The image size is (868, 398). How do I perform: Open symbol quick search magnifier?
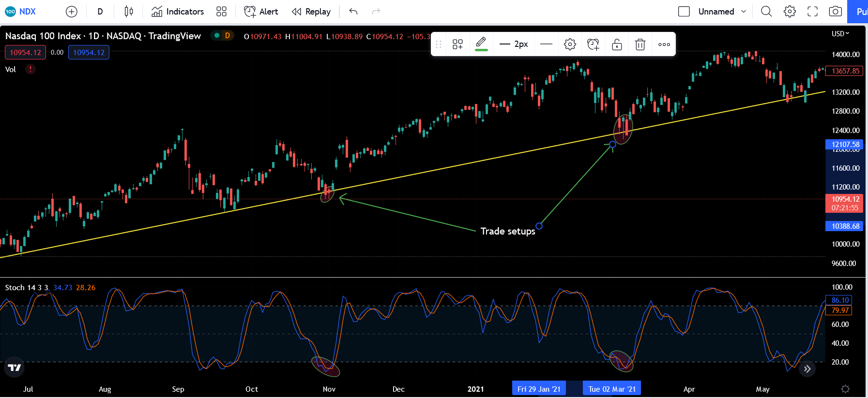[x=766, y=12]
